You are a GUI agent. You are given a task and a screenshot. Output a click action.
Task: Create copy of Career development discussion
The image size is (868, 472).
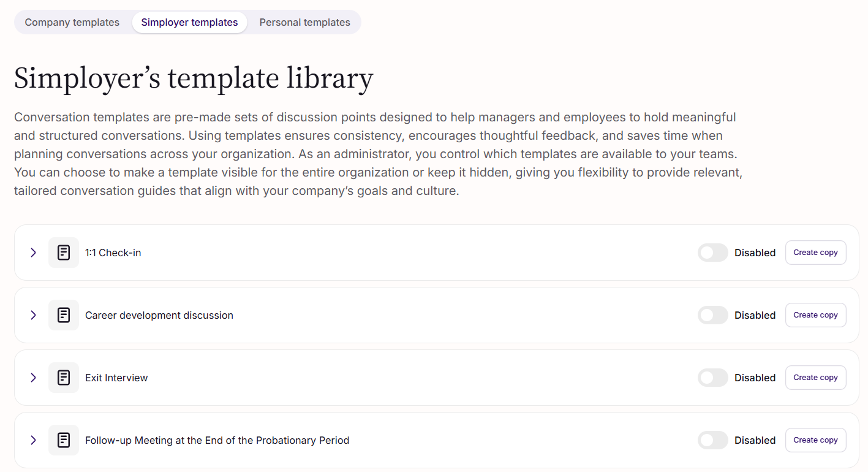click(x=815, y=315)
